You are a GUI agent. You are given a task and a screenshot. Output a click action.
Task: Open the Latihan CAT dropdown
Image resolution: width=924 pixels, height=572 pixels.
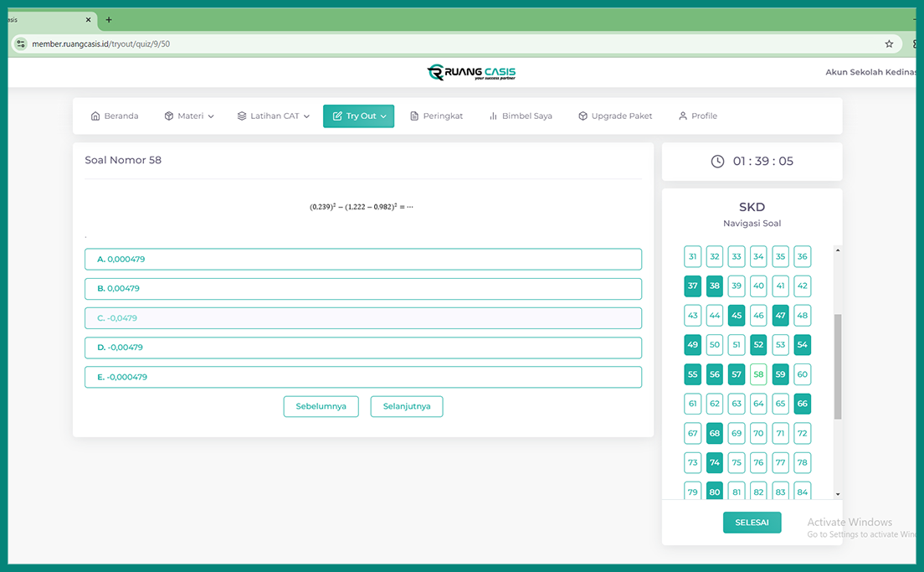[274, 116]
